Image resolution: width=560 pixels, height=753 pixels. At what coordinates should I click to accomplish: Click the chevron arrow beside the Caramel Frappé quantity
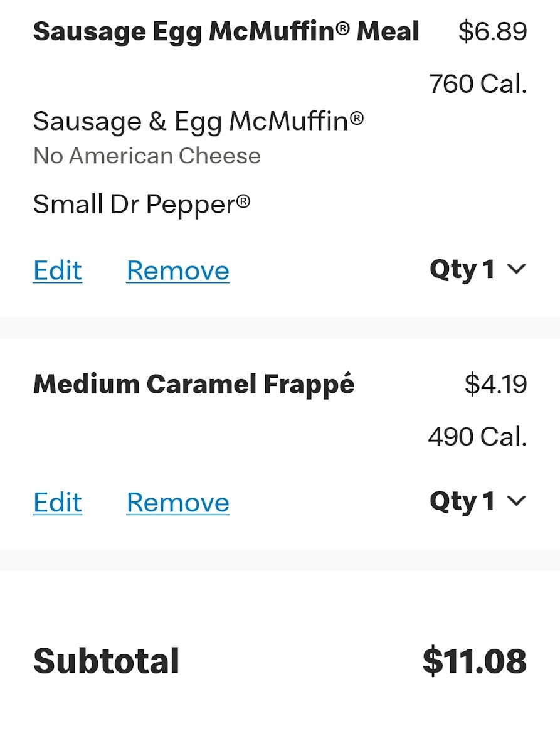click(516, 501)
